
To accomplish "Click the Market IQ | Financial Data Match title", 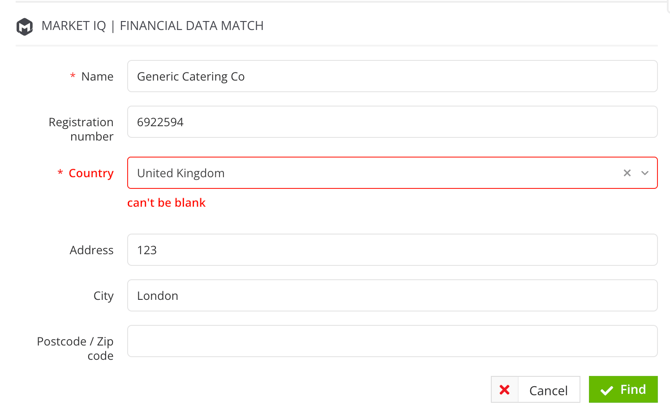I will tap(153, 26).
